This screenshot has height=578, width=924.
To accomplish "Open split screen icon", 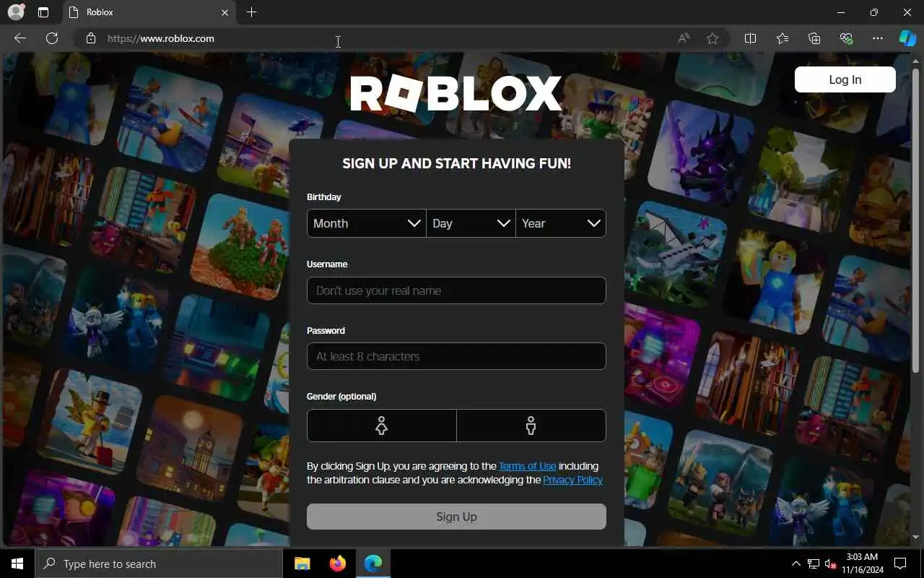I will click(x=750, y=38).
